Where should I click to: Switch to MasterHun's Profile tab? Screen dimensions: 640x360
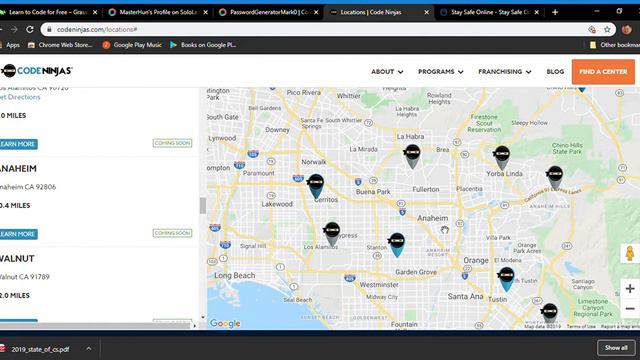coord(158,12)
